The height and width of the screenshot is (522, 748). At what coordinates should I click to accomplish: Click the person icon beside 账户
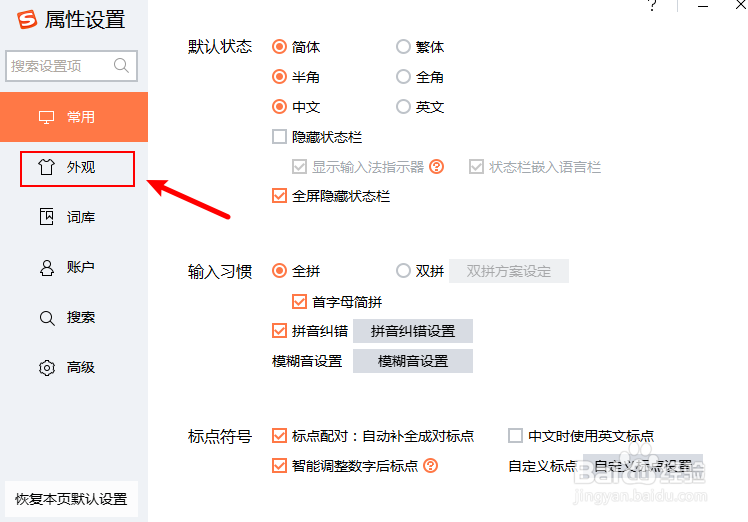[x=46, y=267]
